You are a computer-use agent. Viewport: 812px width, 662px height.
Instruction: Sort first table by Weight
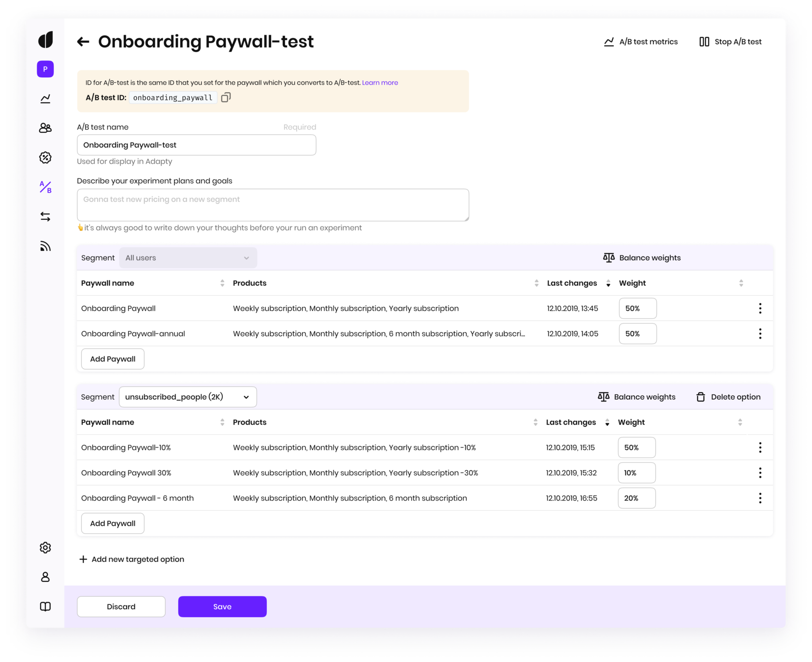click(741, 283)
